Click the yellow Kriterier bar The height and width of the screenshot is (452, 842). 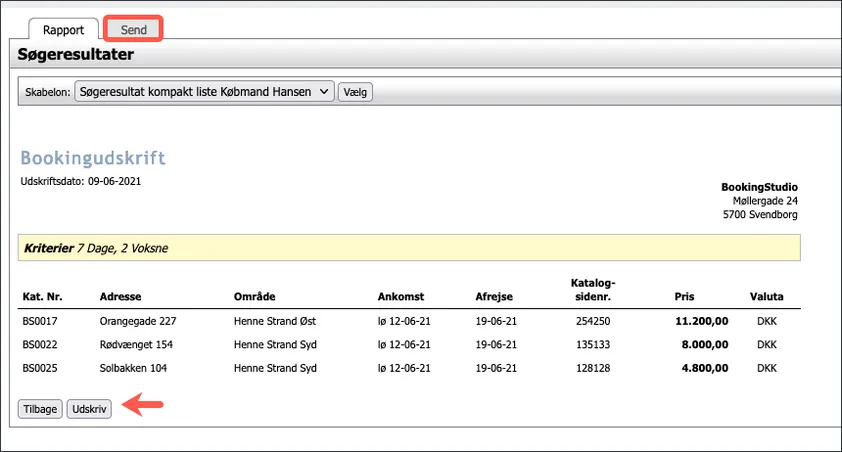click(x=409, y=247)
